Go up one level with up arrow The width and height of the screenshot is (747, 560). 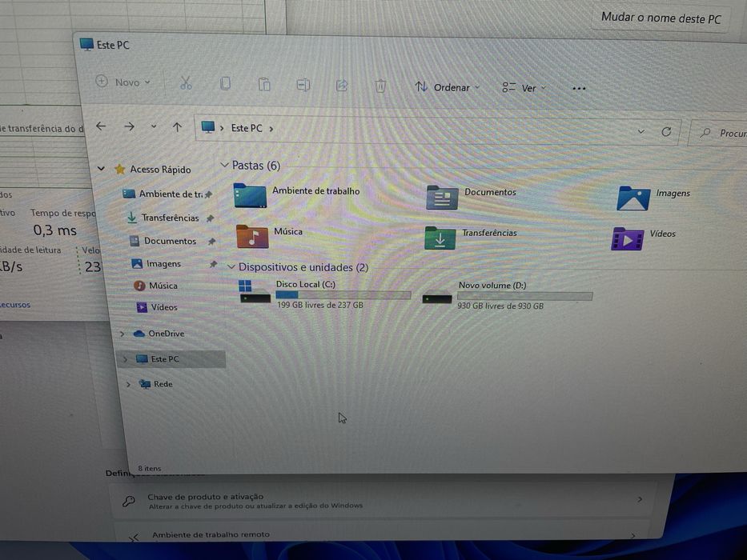[177, 127]
